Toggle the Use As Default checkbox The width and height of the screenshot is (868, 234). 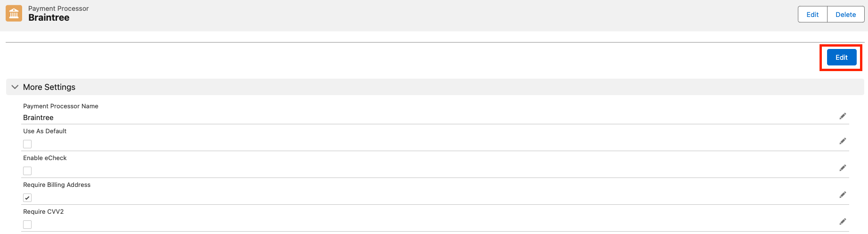point(27,144)
